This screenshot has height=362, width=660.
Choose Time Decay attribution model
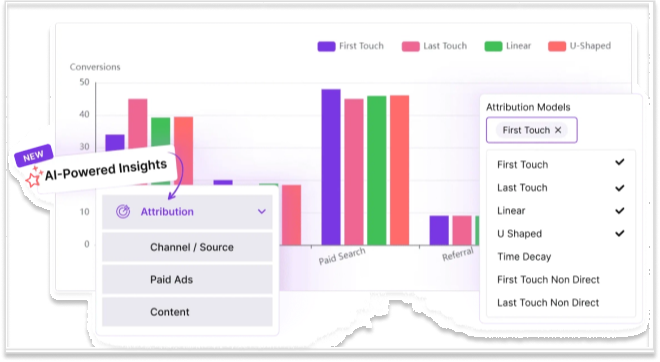(x=524, y=257)
